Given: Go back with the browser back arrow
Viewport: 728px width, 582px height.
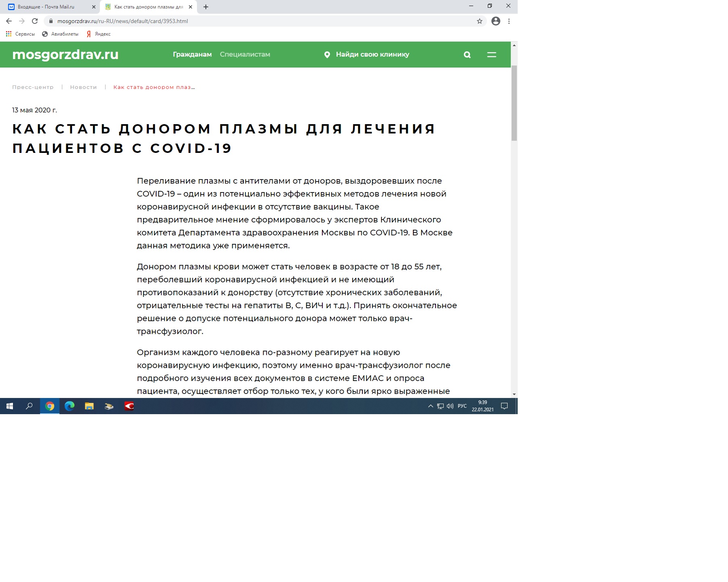Looking at the screenshot, I should coord(9,21).
